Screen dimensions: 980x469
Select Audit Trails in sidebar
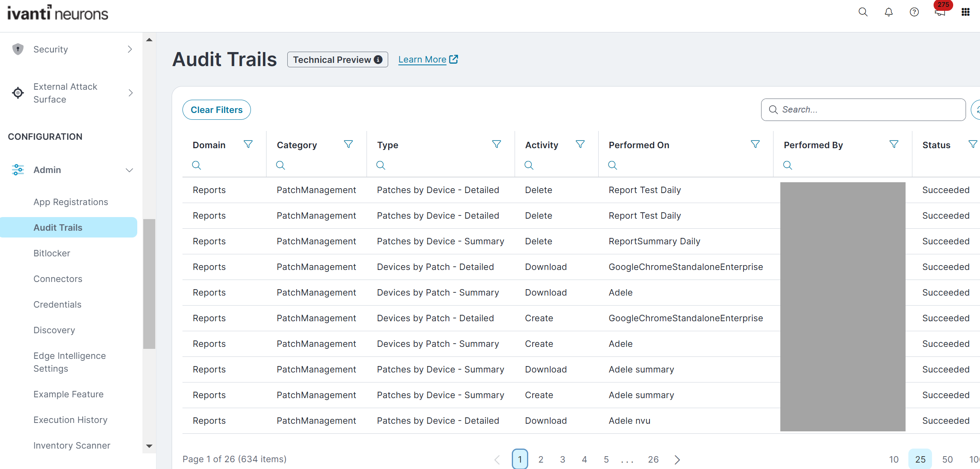point(68,227)
